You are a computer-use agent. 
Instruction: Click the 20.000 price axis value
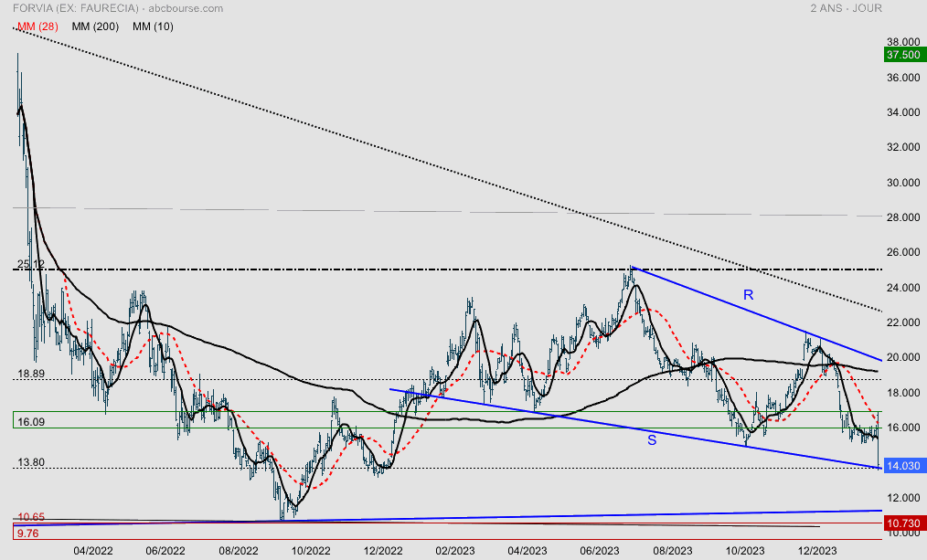point(903,357)
